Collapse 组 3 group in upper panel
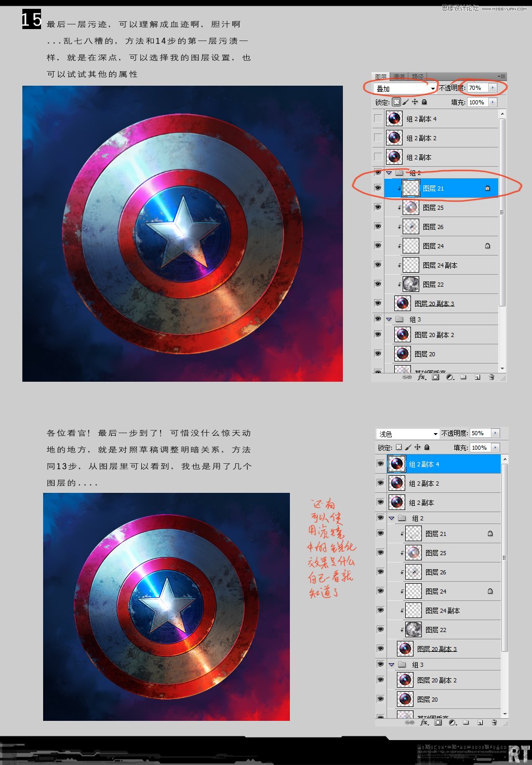This screenshot has height=765, width=532. (x=389, y=319)
